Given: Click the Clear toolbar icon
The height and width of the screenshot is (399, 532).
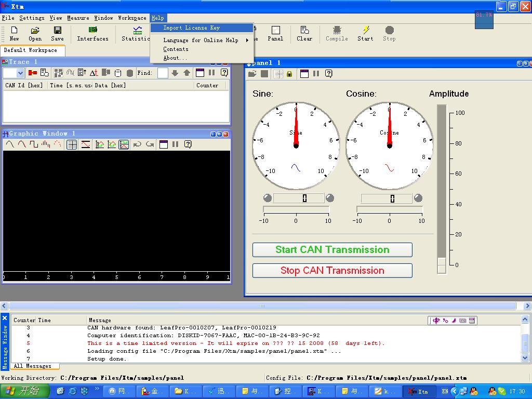Looking at the screenshot, I should [304, 33].
